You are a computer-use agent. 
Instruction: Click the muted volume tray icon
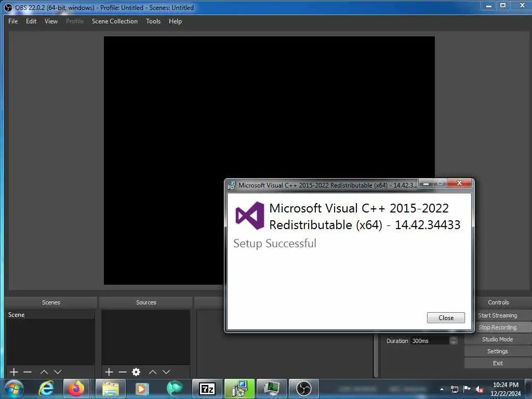point(480,389)
